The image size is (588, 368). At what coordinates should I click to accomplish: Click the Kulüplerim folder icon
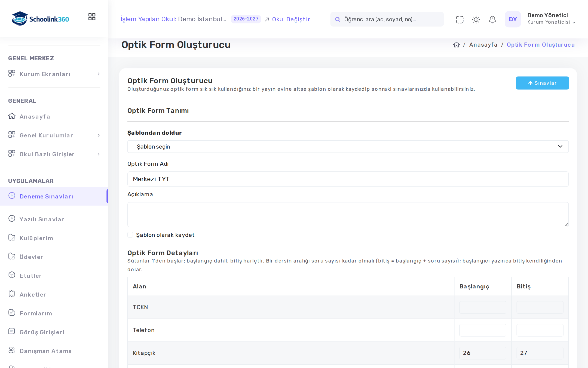point(12,238)
